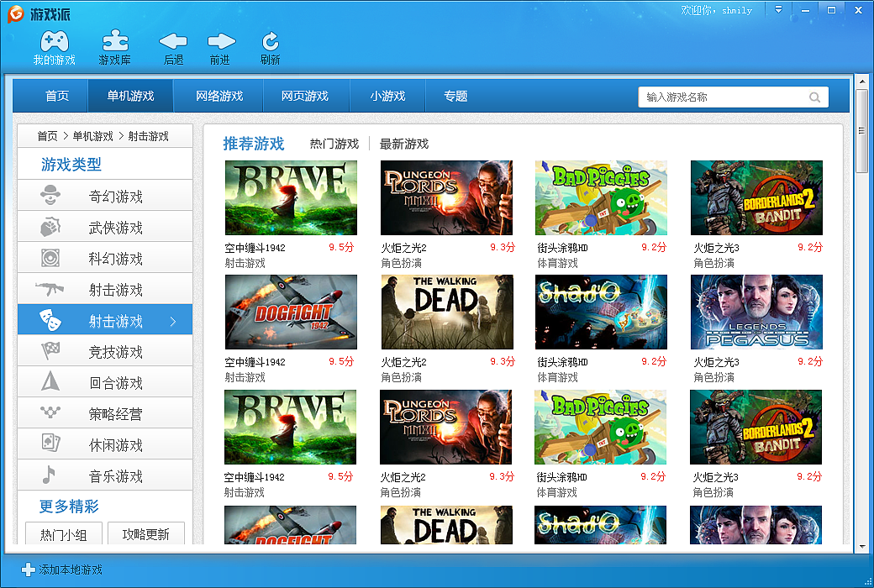
Task: Select 策略经营 network icon
Action: coord(50,412)
